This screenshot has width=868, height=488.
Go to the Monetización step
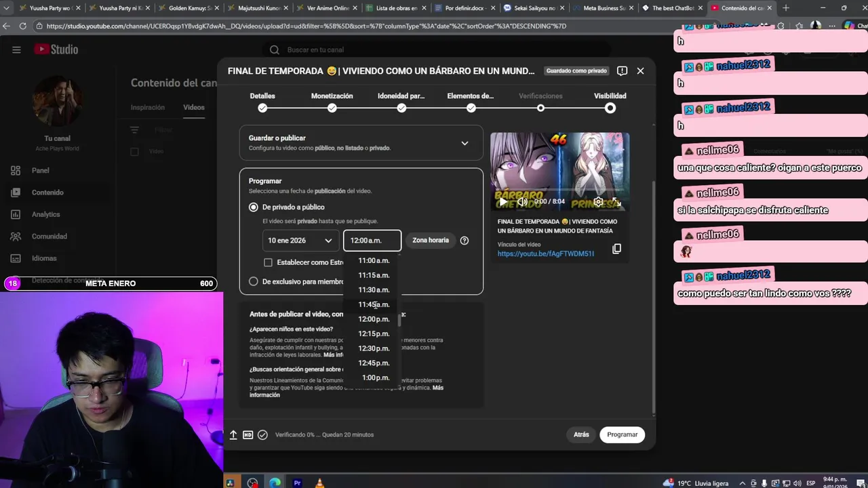(332, 102)
